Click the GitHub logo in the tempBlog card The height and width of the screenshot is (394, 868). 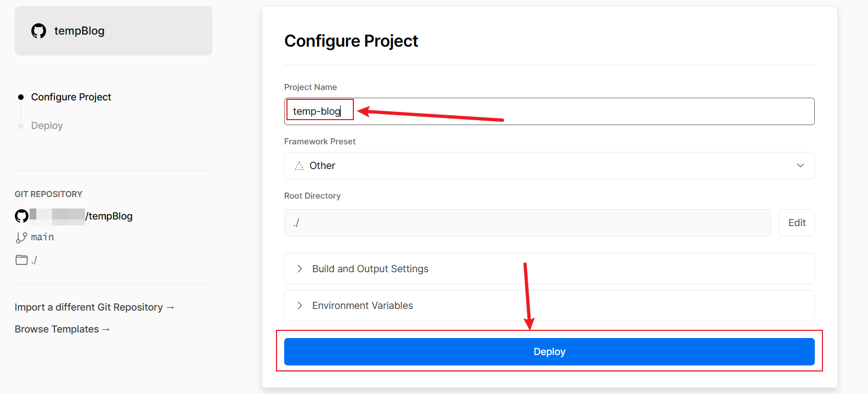click(38, 31)
